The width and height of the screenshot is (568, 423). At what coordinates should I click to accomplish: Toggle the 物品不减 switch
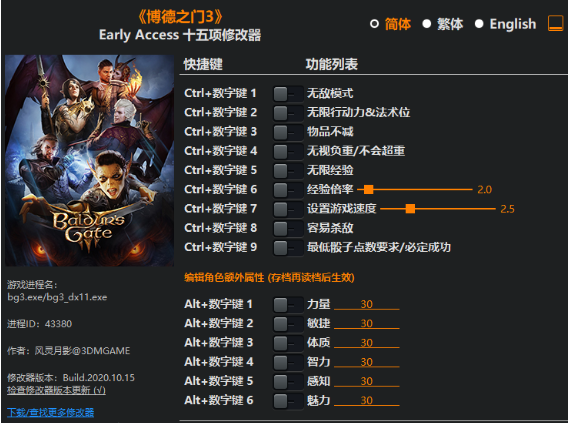click(288, 132)
